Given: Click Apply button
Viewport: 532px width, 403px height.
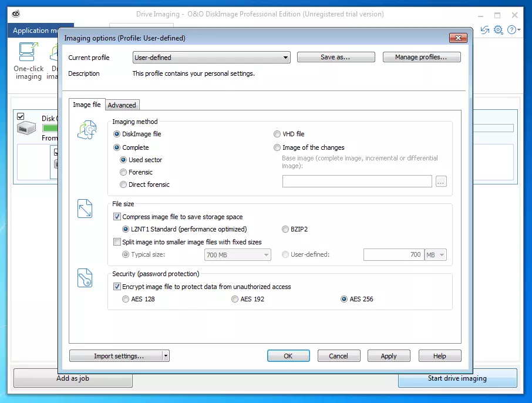Looking at the screenshot, I should [389, 356].
